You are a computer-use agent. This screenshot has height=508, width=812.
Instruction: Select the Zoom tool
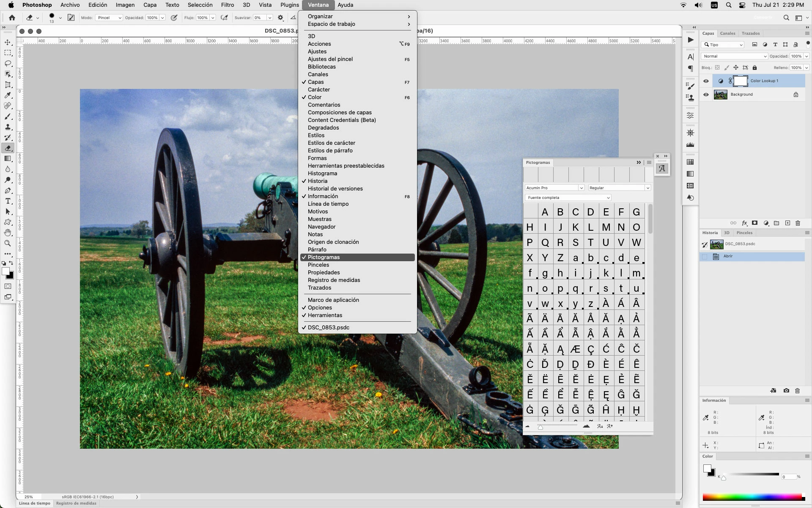tap(8, 243)
